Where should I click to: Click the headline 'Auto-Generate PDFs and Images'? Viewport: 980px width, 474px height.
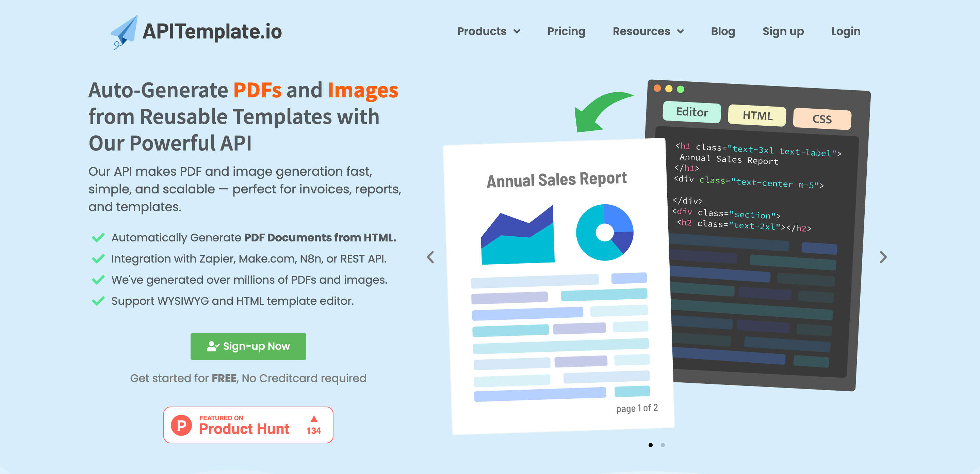coord(243,90)
